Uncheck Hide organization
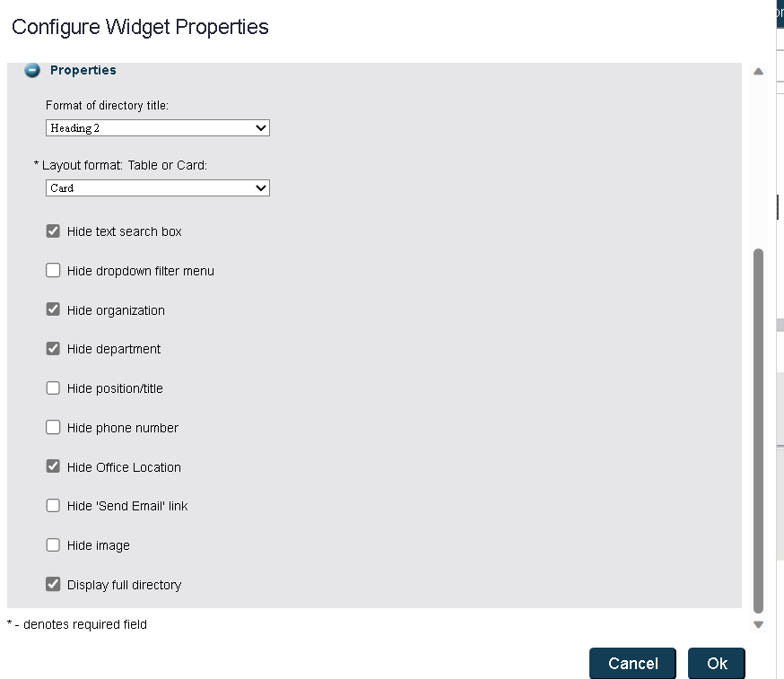This screenshot has width=784, height=679. tap(53, 309)
